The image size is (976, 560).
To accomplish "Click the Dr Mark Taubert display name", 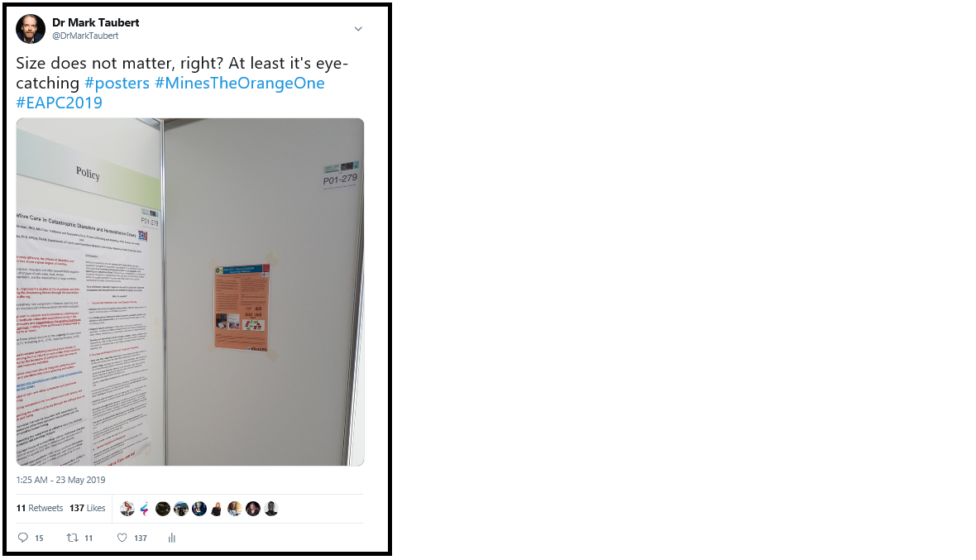I will [96, 22].
